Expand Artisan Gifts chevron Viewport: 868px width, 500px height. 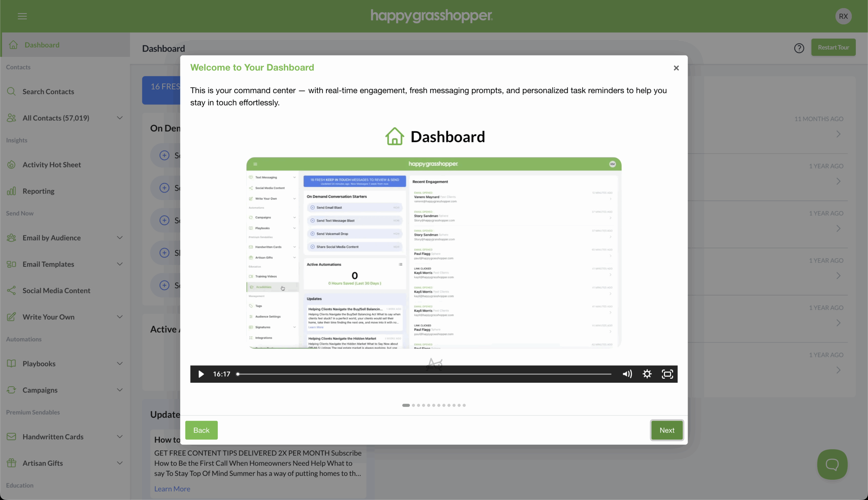tap(120, 463)
